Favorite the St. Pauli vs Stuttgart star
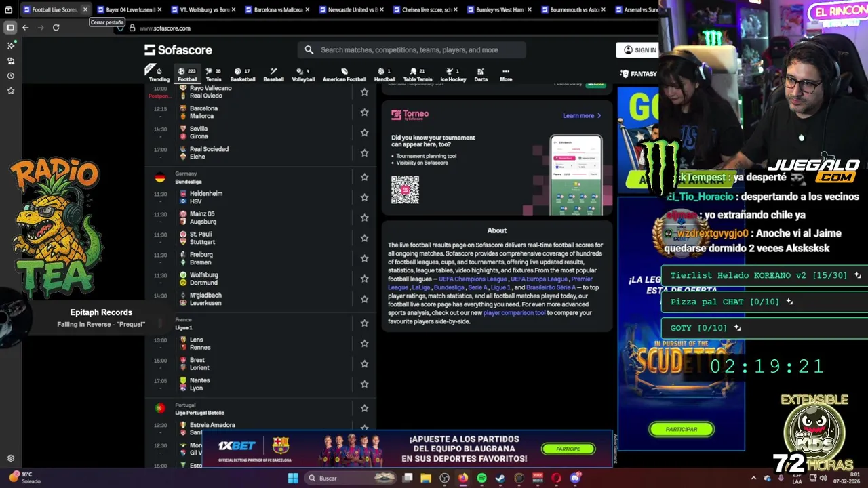Screen dimensions: 868x488 coord(364,238)
